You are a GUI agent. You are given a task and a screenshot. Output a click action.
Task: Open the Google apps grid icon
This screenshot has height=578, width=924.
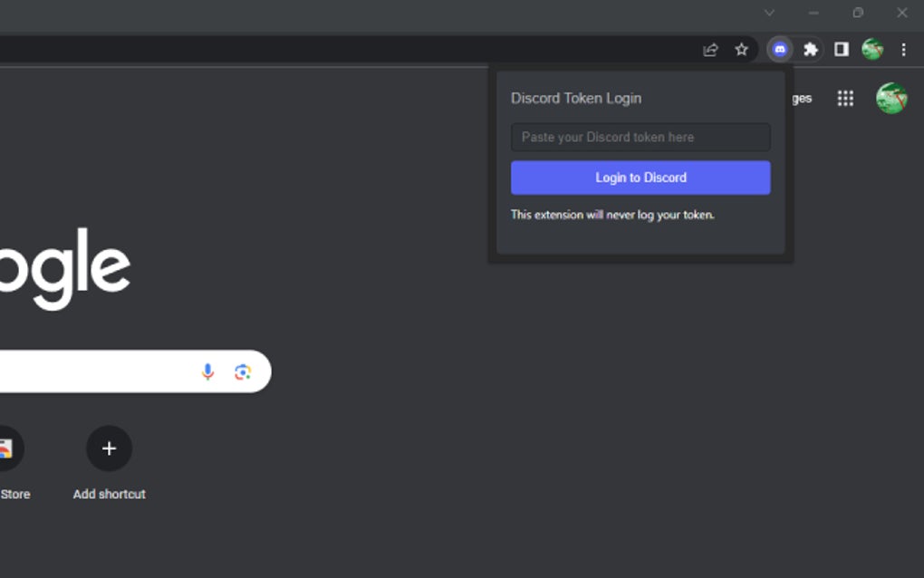click(845, 98)
